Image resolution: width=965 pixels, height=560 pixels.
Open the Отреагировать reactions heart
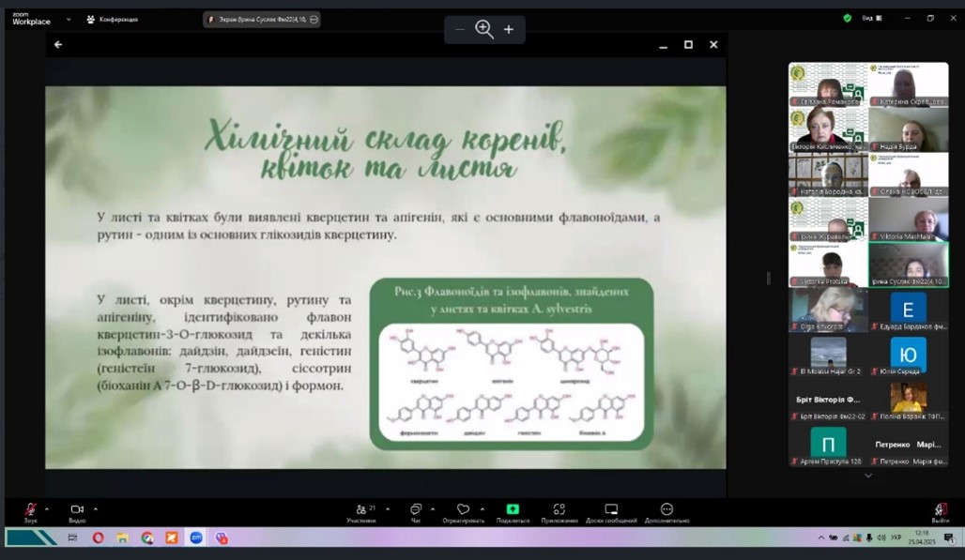(x=463, y=511)
